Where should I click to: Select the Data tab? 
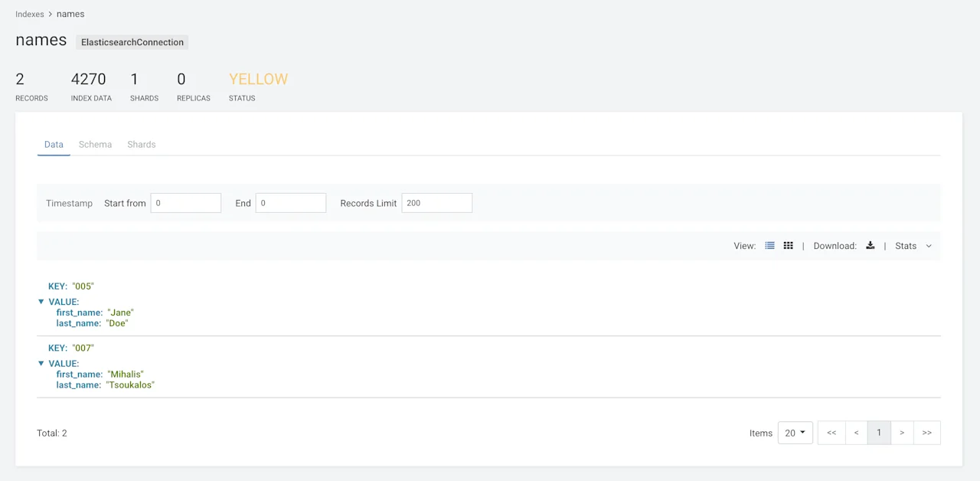[54, 144]
